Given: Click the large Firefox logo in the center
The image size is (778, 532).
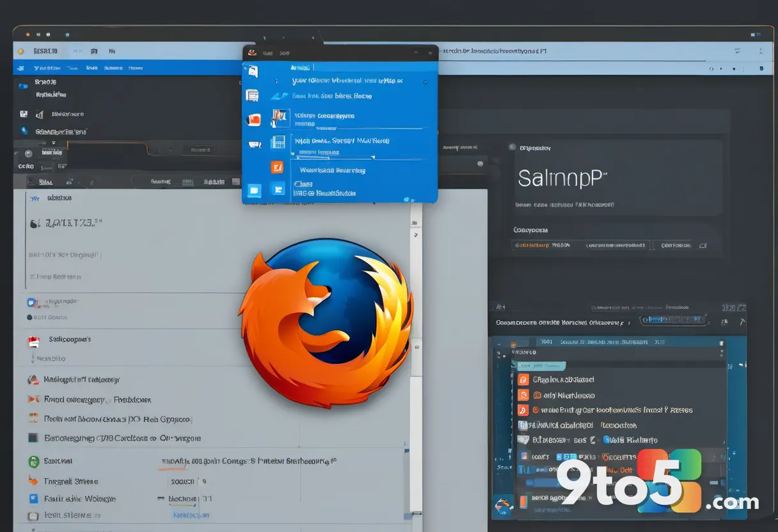Looking at the screenshot, I should (x=326, y=323).
